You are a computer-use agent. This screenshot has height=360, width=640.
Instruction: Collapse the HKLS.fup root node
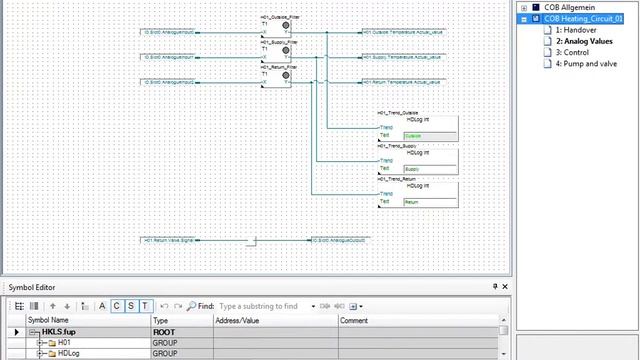[x=33, y=332]
